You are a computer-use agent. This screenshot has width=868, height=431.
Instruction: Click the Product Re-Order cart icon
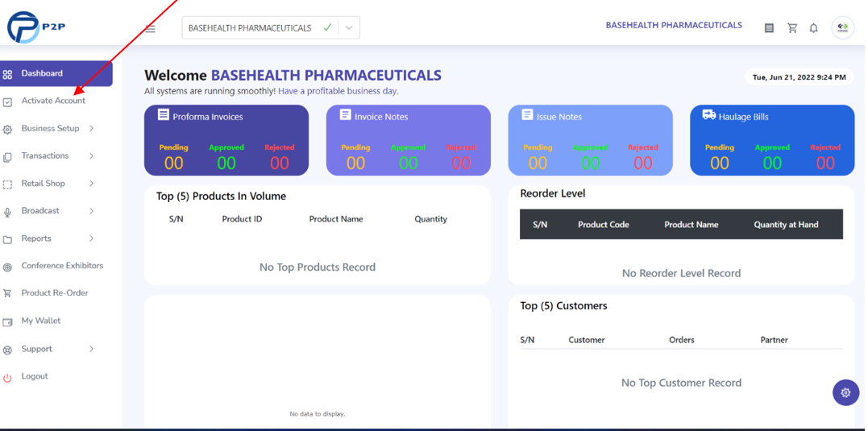pyautogui.click(x=7, y=293)
